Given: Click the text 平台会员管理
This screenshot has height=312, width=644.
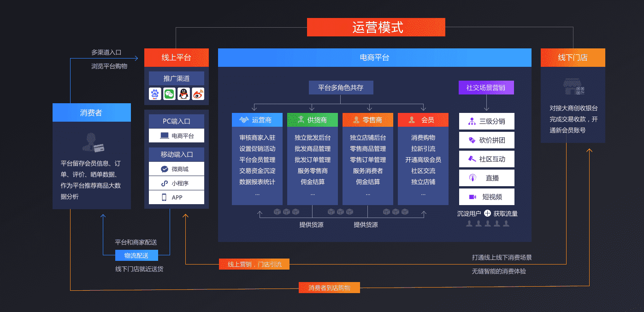Looking at the screenshot, I should point(257,160).
